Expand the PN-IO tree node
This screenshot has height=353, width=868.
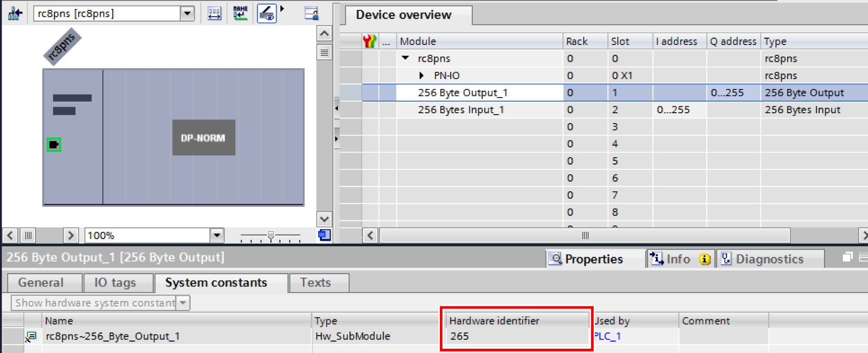422,76
